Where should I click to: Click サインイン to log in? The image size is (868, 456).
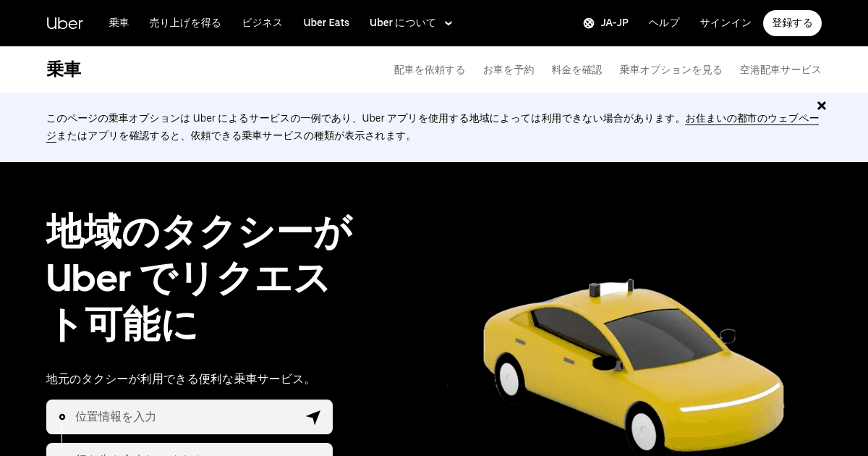coord(725,22)
